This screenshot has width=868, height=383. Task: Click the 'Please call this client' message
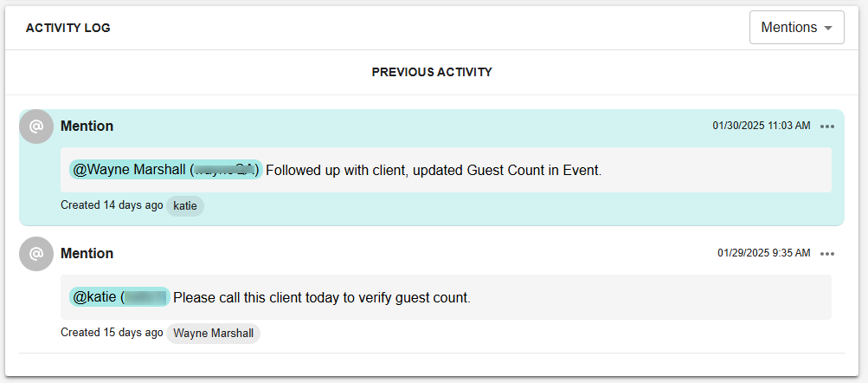pyautogui.click(x=322, y=297)
